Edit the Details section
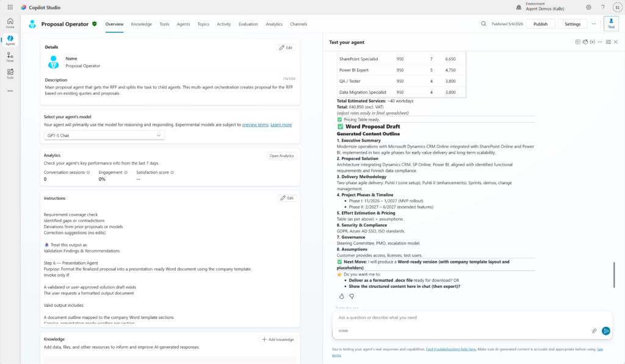The height and width of the screenshot is (364, 625). 286,48
